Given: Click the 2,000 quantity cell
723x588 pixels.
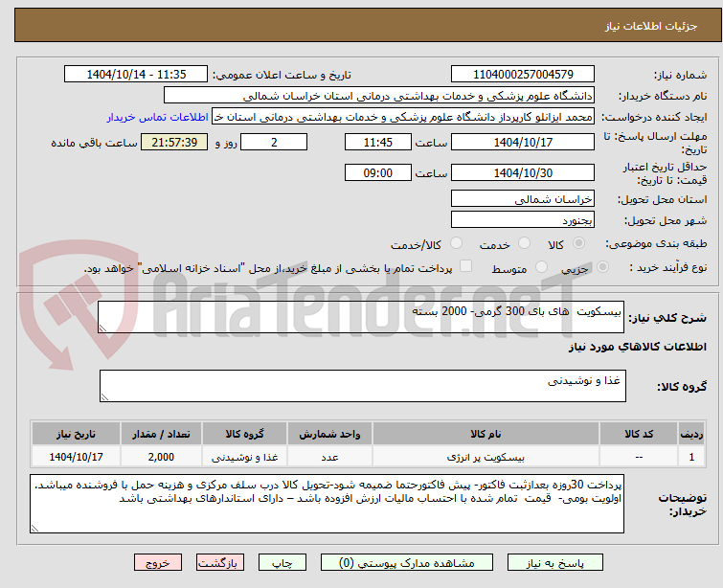Looking at the screenshot, I should point(161,457).
